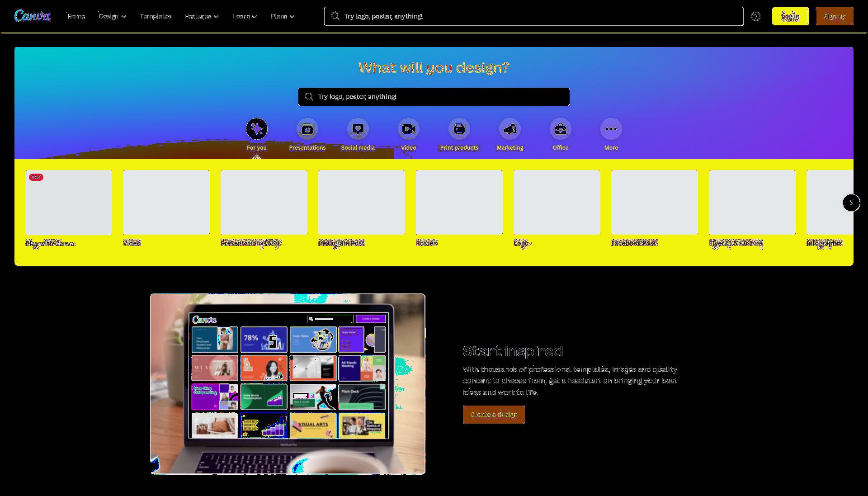Select the Video category icon
This screenshot has width=868, height=496.
coord(409,129)
